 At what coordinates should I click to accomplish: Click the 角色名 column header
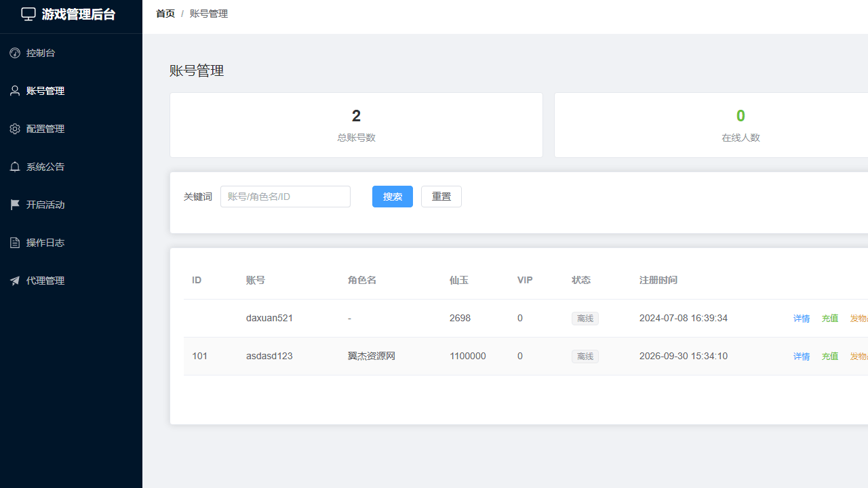362,280
